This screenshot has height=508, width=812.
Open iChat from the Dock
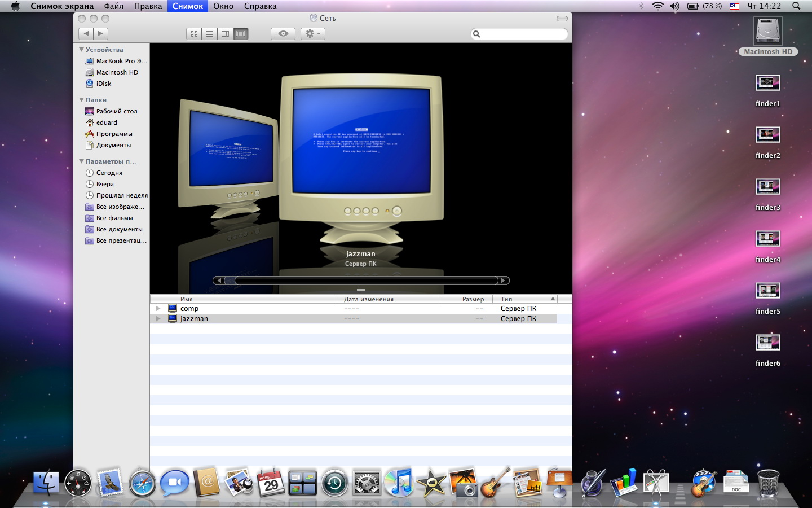174,484
